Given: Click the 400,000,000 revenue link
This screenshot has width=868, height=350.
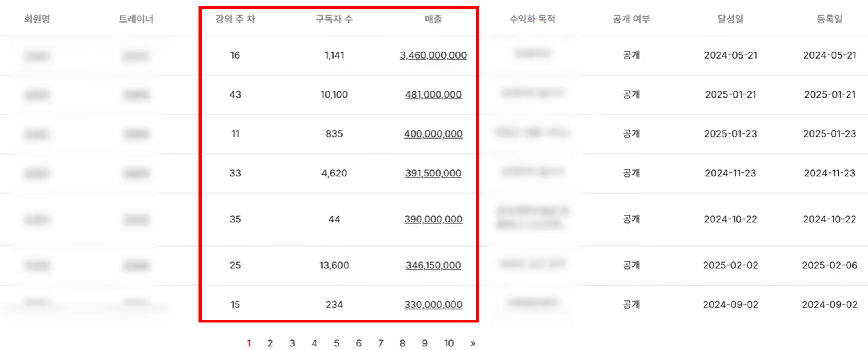Looking at the screenshot, I should 433,134.
